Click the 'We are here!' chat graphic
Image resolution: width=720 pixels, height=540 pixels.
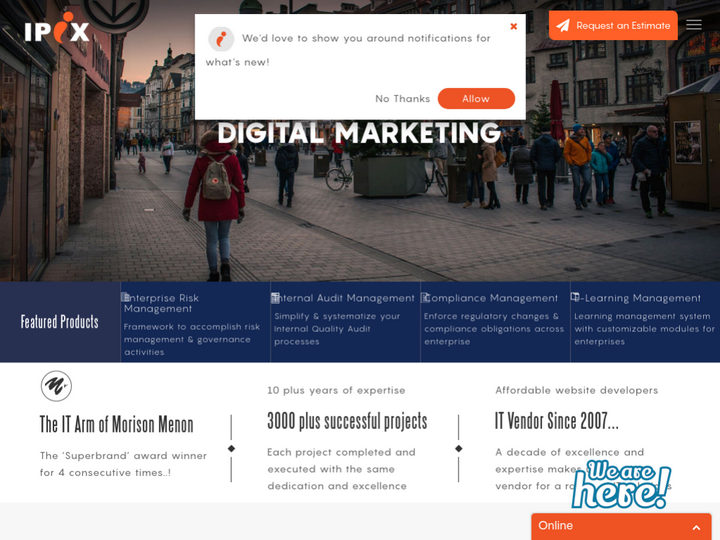pyautogui.click(x=621, y=485)
